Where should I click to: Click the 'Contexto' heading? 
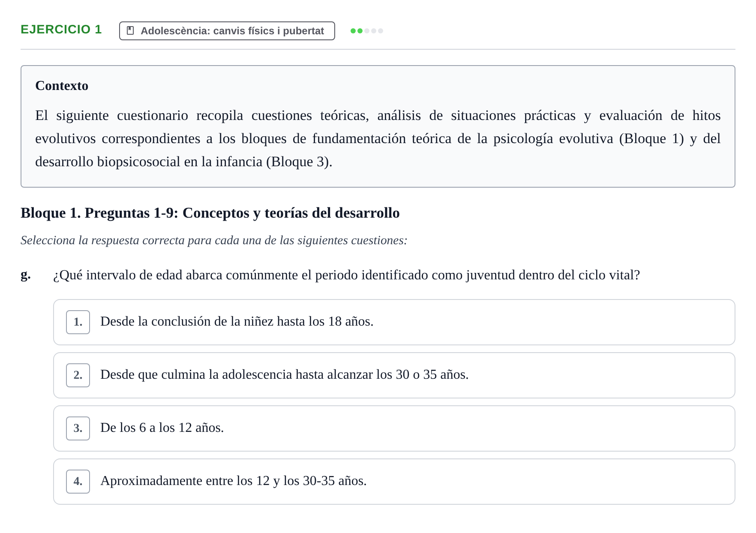62,86
